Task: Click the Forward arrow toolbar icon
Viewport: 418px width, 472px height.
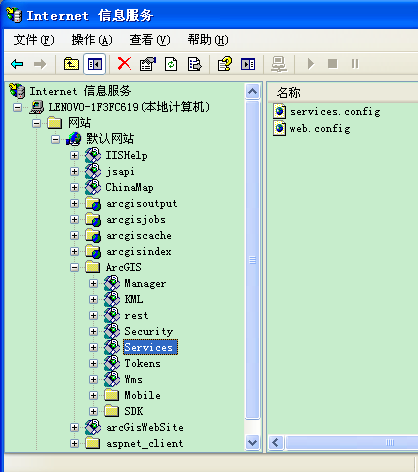Action: click(x=40, y=64)
